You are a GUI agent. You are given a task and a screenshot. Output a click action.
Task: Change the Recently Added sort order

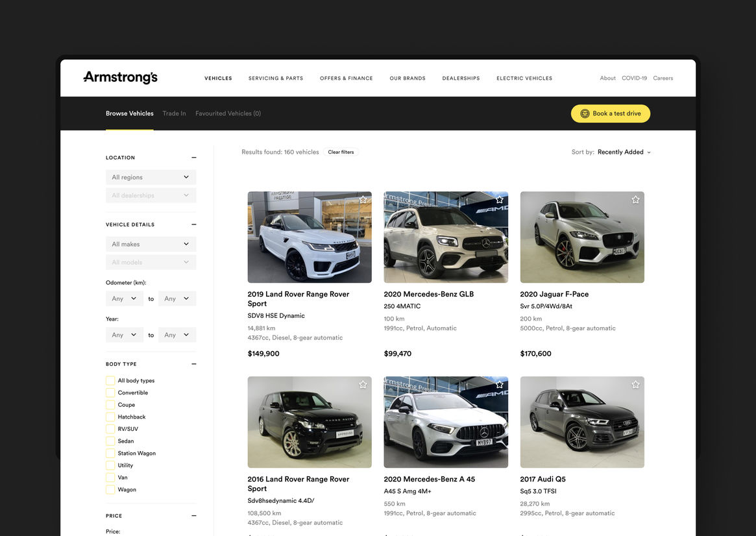coord(623,152)
